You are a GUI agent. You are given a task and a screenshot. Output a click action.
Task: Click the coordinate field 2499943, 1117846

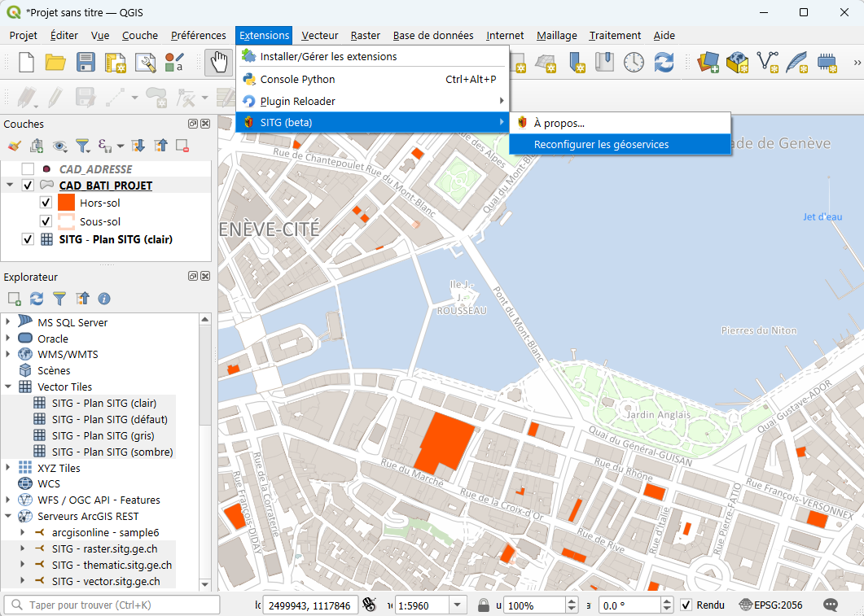(310, 605)
